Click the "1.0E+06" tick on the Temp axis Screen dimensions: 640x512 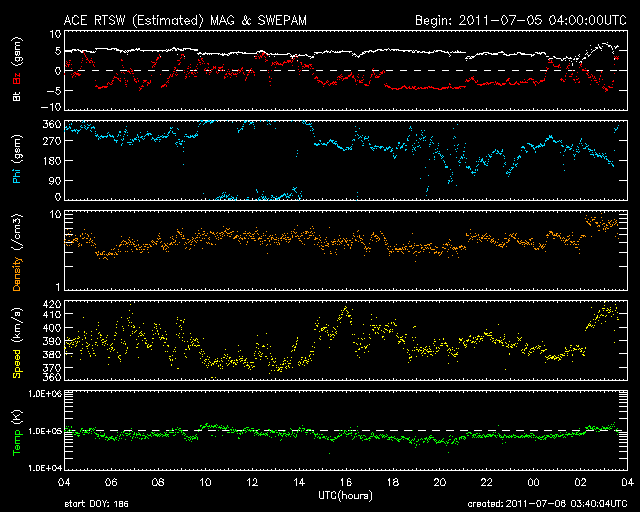tap(45, 394)
